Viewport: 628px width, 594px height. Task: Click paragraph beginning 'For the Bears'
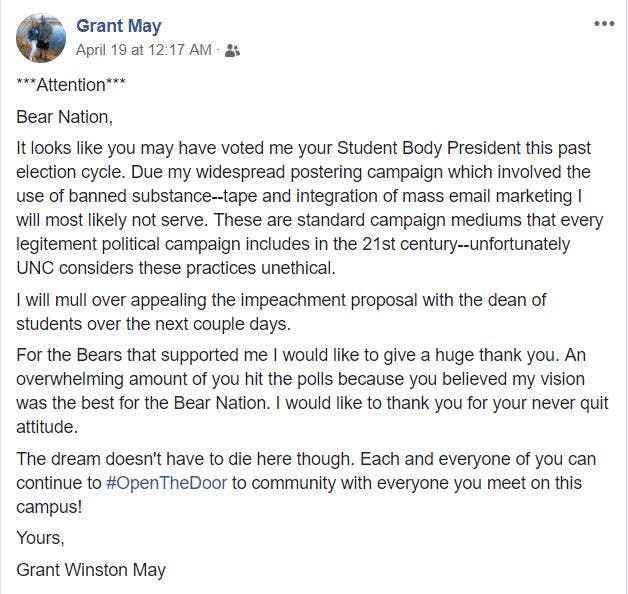[x=300, y=392]
